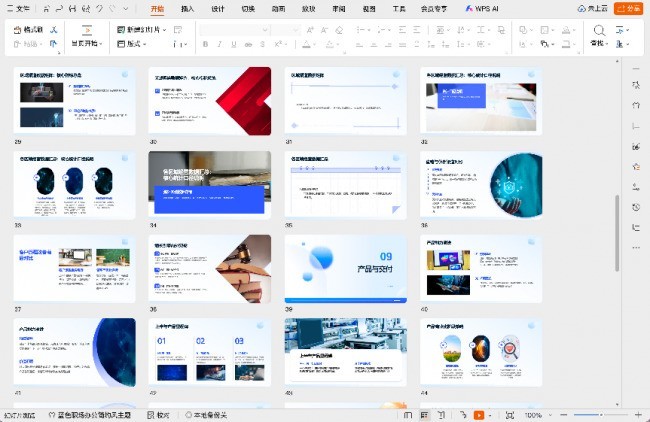Click the orange 分享 share button
Viewport: 650px width, 422px height.
pyautogui.click(x=628, y=8)
